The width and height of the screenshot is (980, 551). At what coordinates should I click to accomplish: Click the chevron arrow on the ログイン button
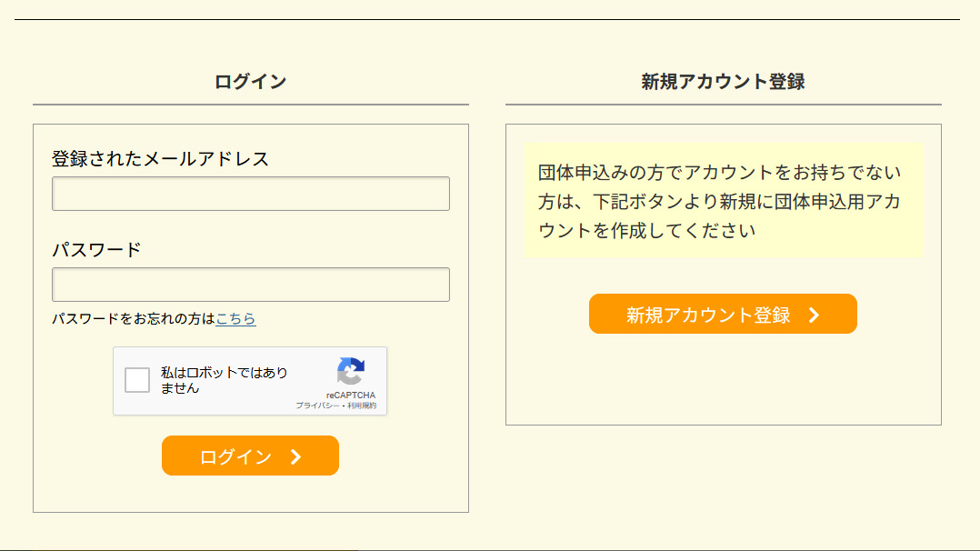click(296, 457)
